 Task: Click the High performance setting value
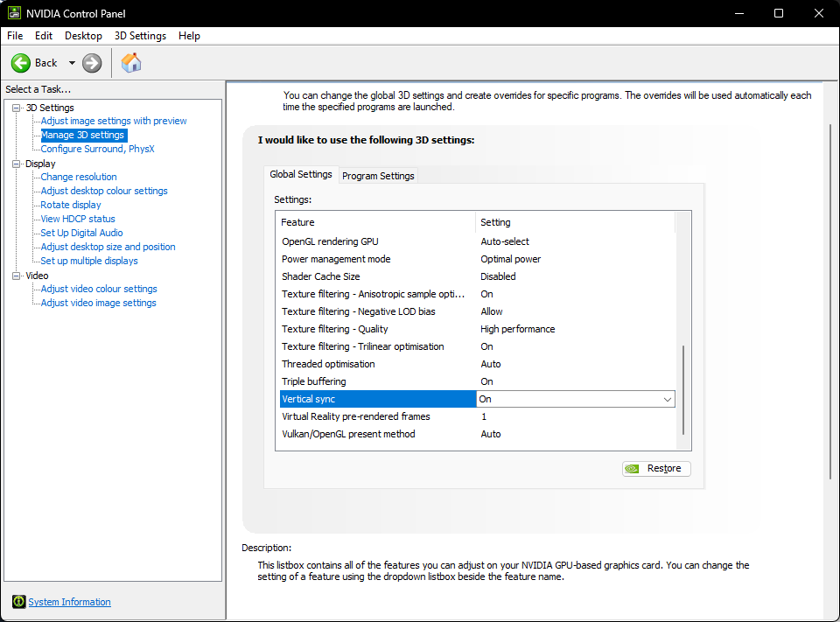(517, 329)
